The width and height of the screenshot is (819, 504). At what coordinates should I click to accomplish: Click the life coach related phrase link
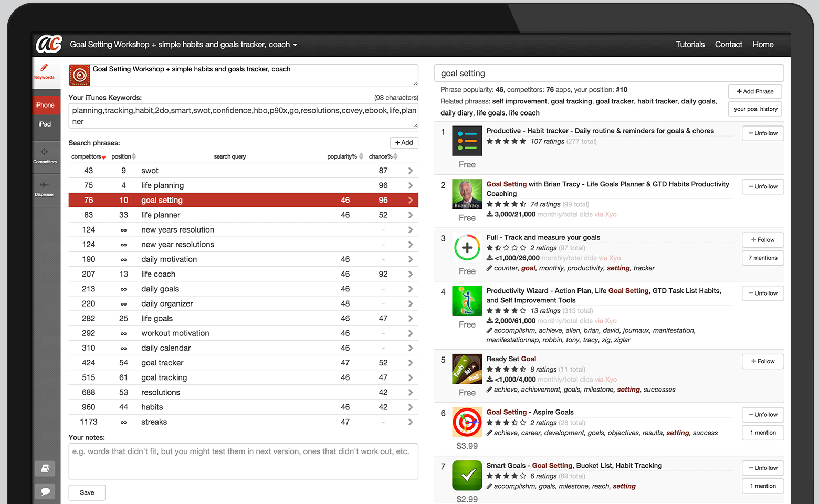pos(524,113)
